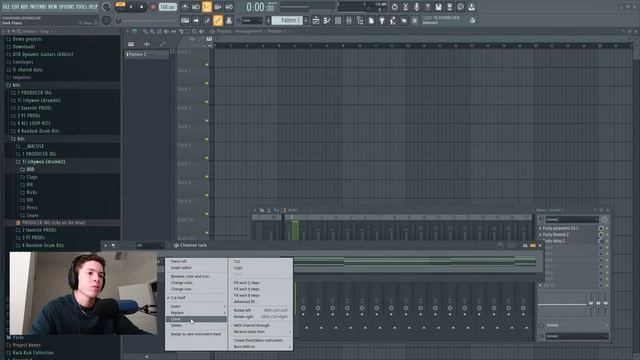This screenshot has width=640, height=360.
Task: Select the playlist draw pencil tool
Action: [x=145, y=31]
